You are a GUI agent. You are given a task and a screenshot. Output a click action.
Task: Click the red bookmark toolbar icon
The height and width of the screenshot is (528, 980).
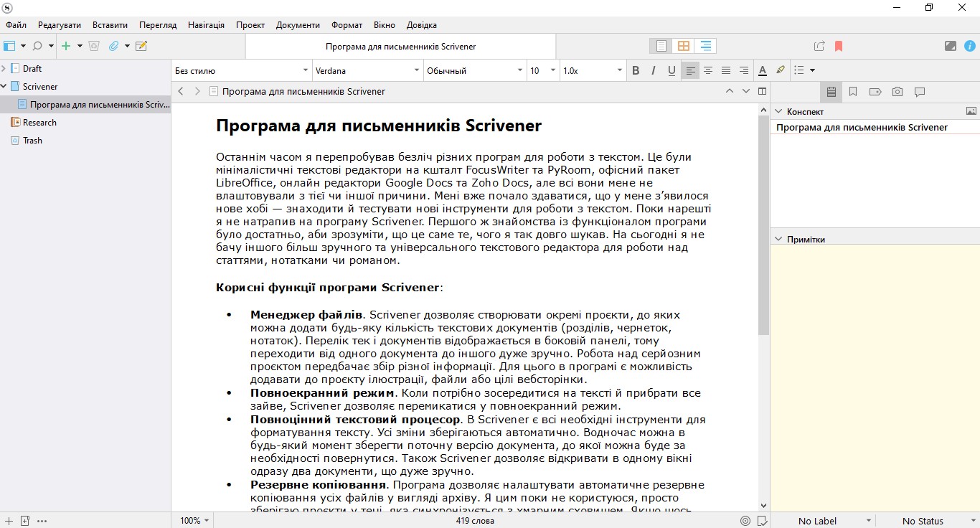[839, 46]
